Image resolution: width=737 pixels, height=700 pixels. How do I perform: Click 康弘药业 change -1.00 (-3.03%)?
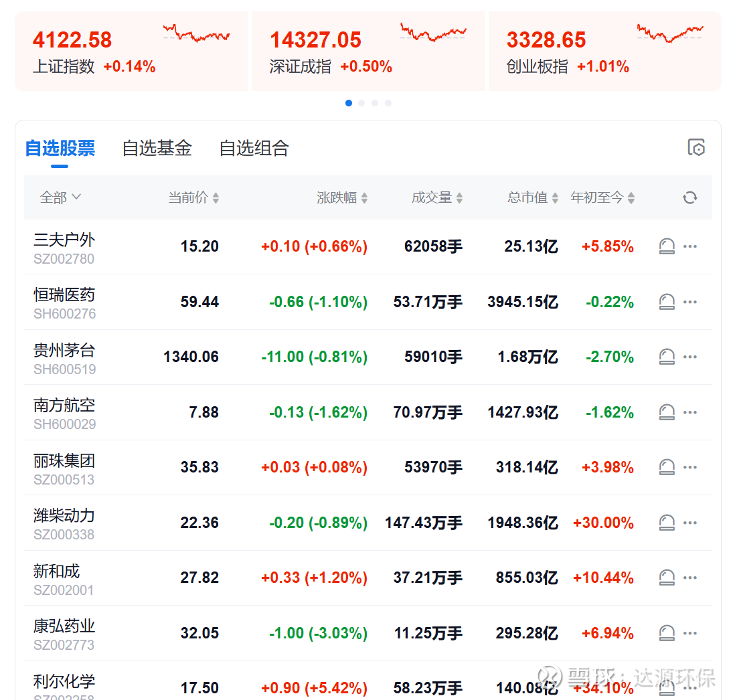click(318, 633)
